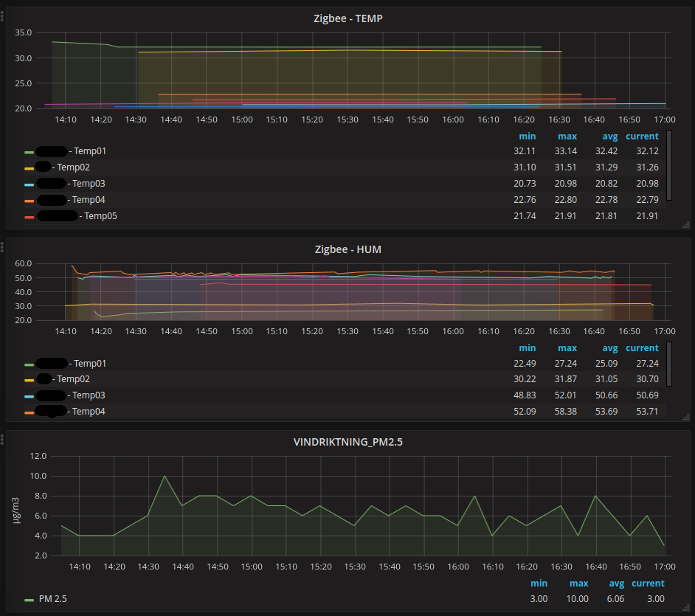Sort TEMP legend by min column
The height and width of the screenshot is (616, 695).
[527, 136]
